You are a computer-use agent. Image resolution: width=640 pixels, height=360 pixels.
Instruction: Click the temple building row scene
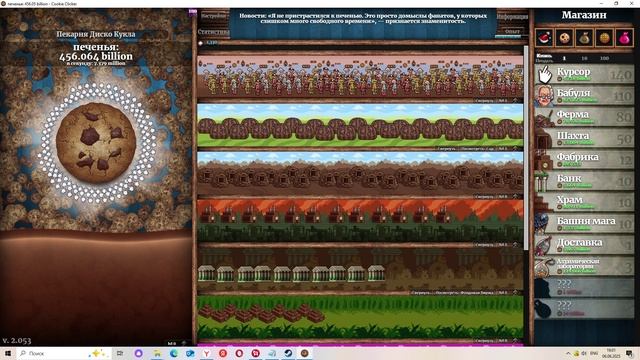(360, 318)
